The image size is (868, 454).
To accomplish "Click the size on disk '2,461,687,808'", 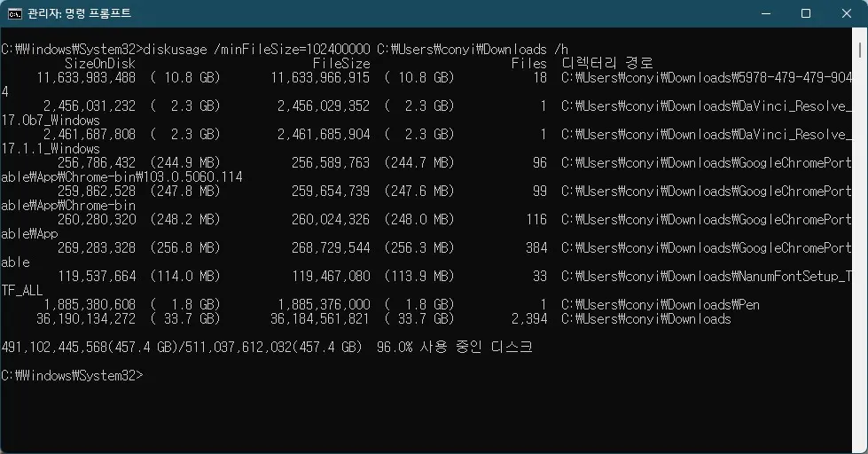I will point(90,135).
